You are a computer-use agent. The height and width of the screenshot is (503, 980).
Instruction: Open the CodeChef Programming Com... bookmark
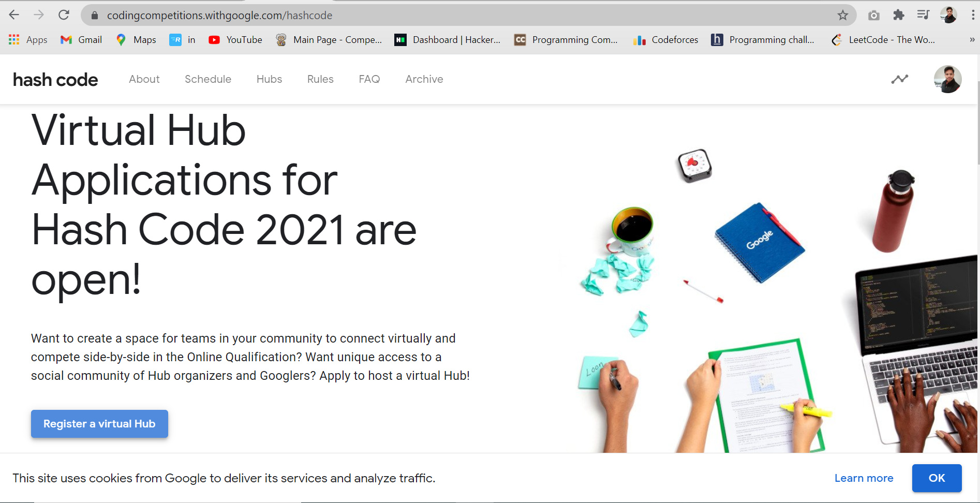566,40
